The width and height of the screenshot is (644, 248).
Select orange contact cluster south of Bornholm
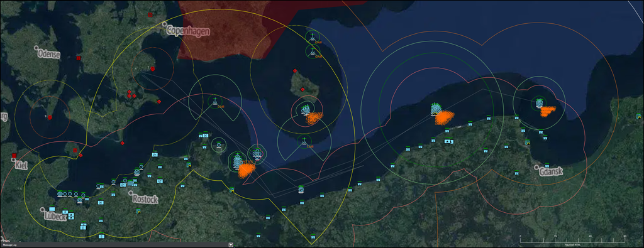click(x=314, y=118)
